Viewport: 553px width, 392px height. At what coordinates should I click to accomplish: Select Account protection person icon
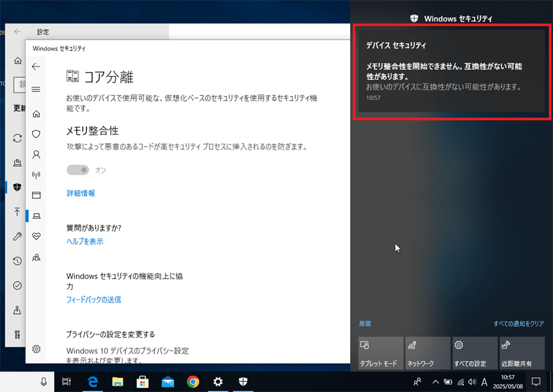pyautogui.click(x=36, y=155)
